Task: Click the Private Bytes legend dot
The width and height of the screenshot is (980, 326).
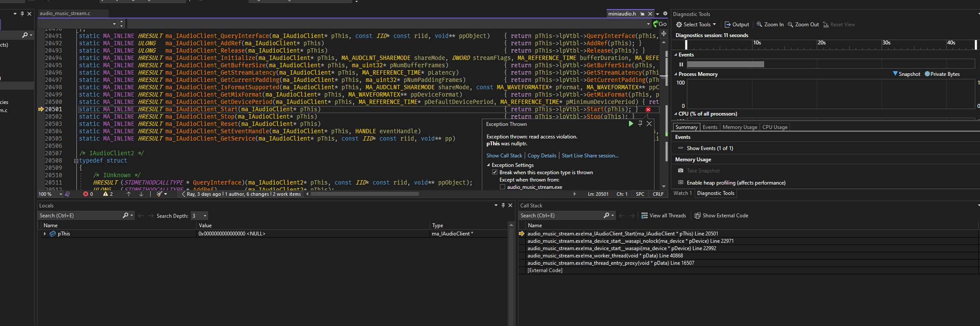Action: pyautogui.click(x=927, y=74)
